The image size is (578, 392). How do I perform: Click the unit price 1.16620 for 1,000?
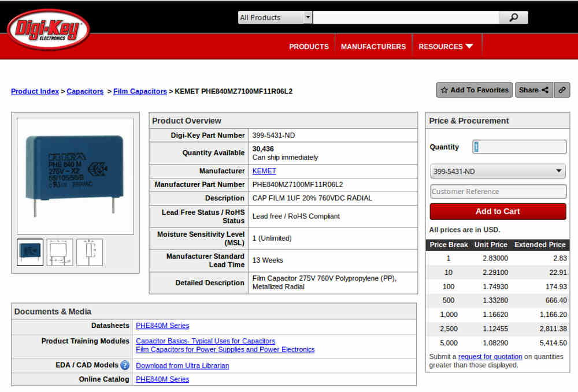495,314
